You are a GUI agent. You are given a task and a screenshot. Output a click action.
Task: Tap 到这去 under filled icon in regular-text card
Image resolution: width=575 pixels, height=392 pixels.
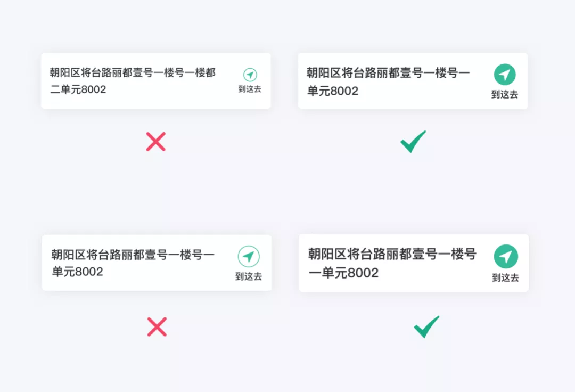(505, 95)
